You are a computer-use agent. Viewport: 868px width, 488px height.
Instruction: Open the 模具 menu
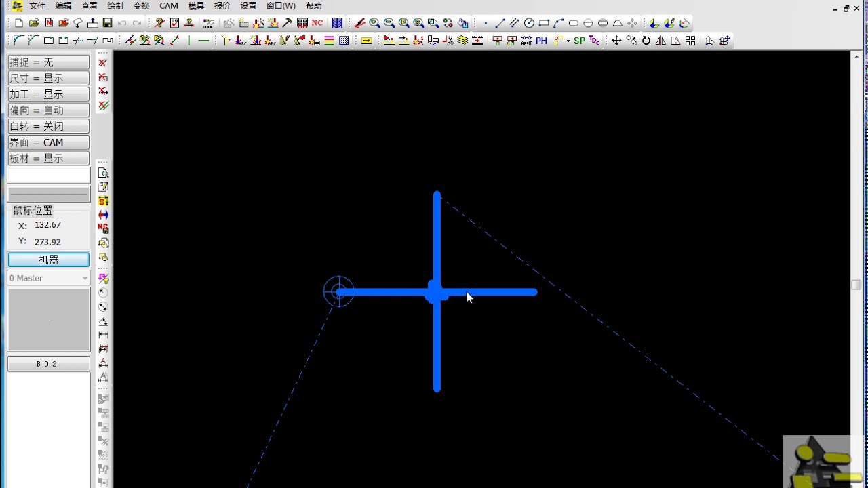point(196,6)
